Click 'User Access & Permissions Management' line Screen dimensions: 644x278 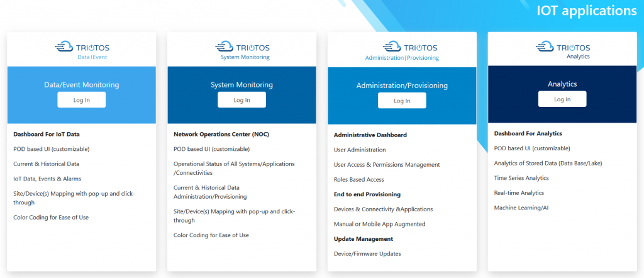[x=387, y=165]
